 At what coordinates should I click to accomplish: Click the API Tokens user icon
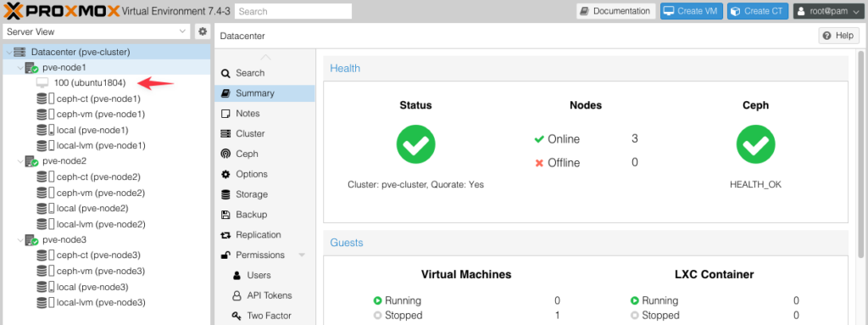click(x=237, y=295)
